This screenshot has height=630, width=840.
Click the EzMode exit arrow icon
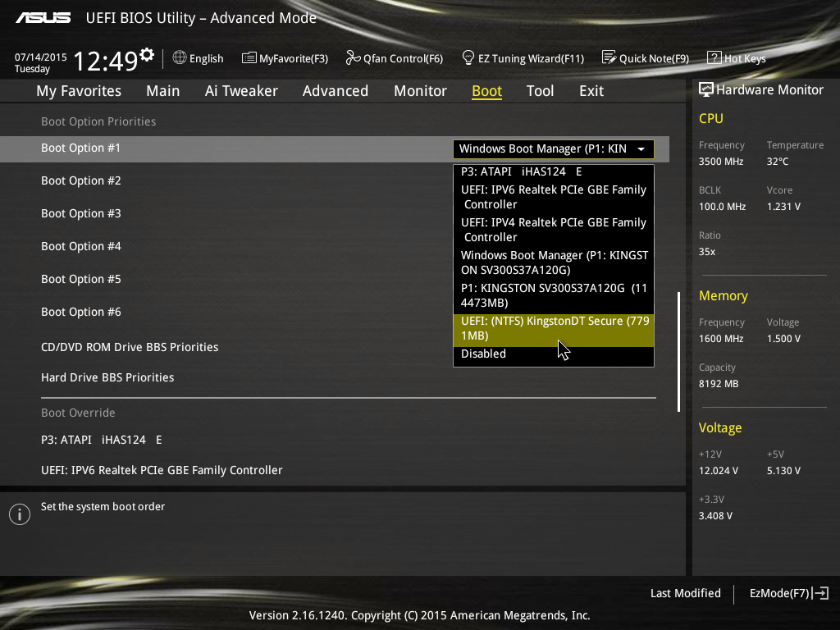(x=820, y=593)
